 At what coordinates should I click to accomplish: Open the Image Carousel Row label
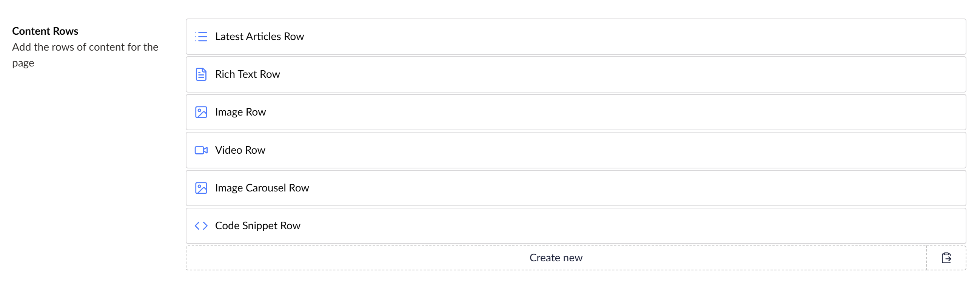pos(262,188)
